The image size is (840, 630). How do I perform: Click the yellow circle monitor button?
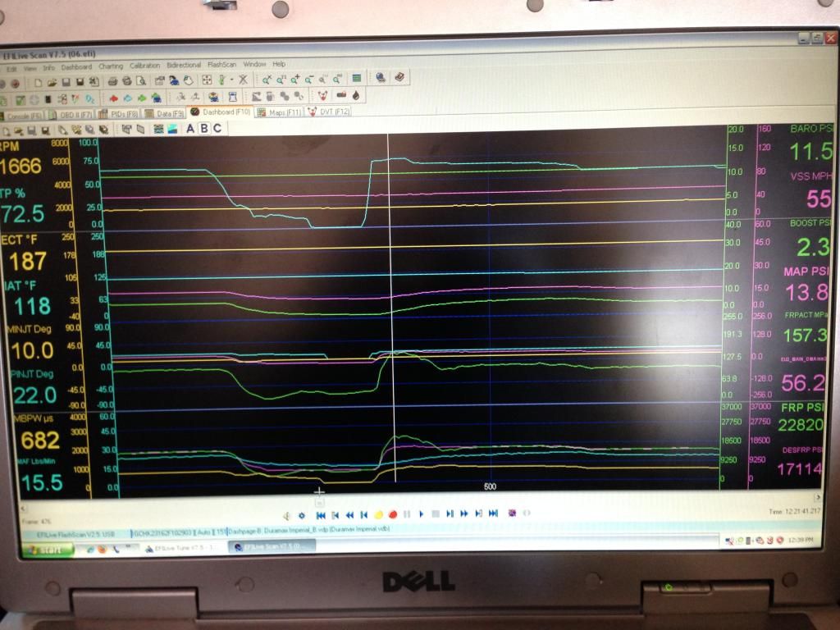(379, 514)
